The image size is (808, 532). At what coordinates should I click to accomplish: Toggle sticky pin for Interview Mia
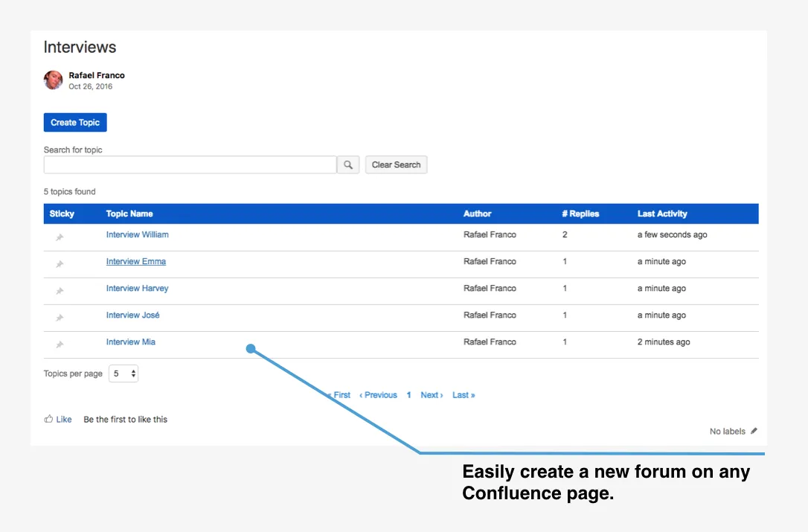click(x=60, y=344)
